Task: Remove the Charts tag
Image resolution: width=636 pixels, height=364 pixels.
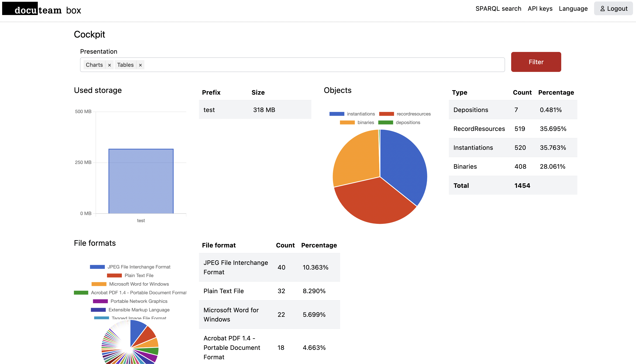Action: pyautogui.click(x=109, y=65)
